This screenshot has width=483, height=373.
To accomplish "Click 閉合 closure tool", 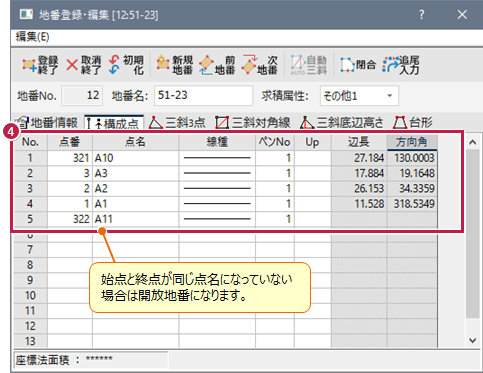I will click(x=358, y=65).
